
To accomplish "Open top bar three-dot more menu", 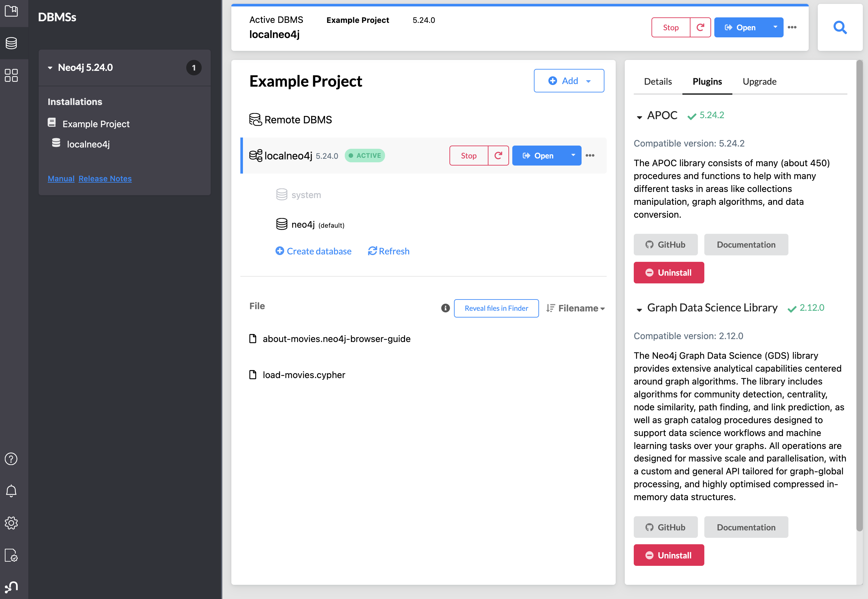I will (792, 27).
